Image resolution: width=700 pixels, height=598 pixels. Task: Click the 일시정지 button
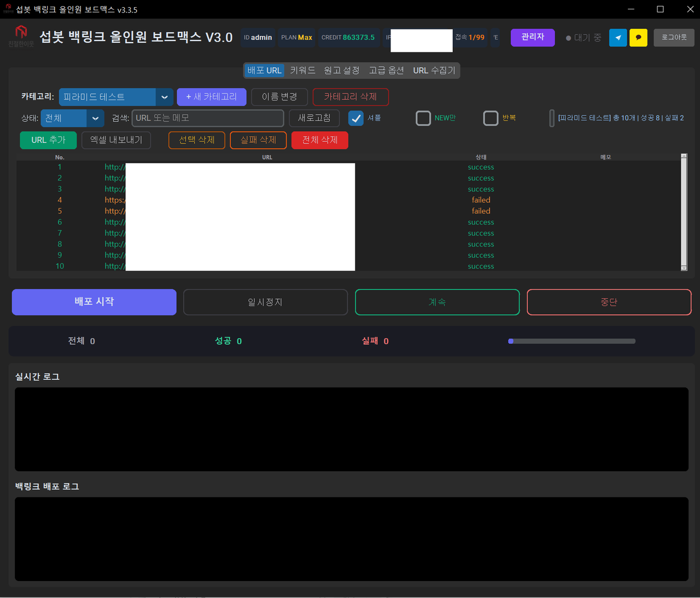pyautogui.click(x=265, y=302)
